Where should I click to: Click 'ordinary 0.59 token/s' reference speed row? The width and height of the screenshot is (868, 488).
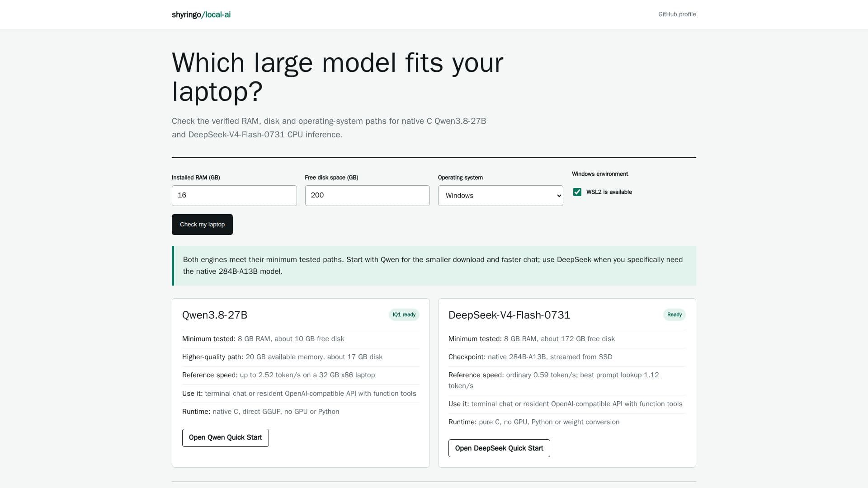pyautogui.click(x=567, y=380)
